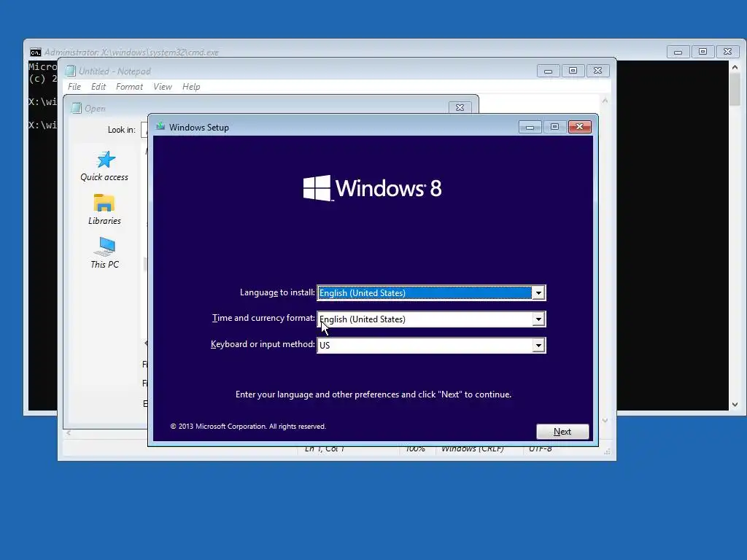
Task: Select the Language to install field
Action: 431,293
